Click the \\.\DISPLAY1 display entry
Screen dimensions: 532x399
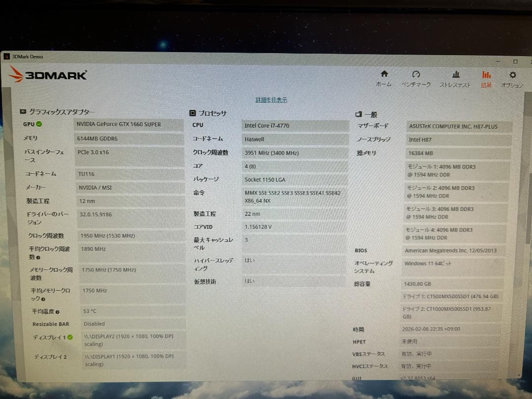134,360
